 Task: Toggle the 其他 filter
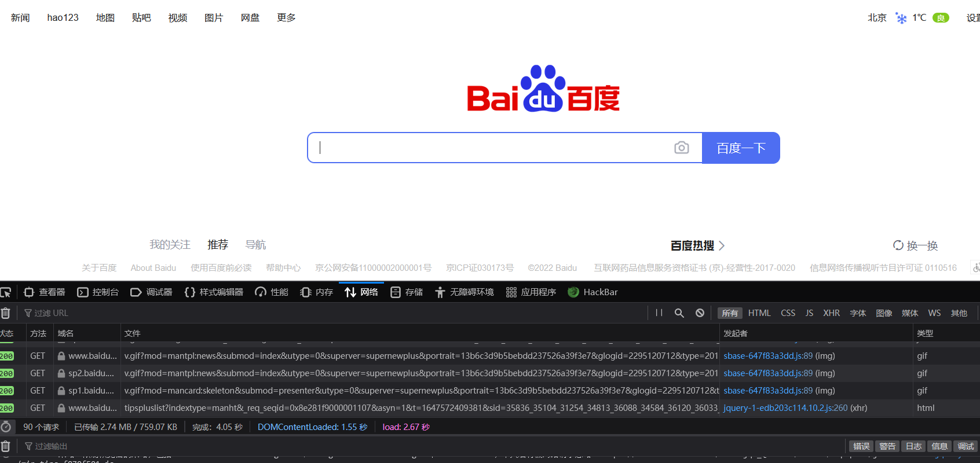959,313
